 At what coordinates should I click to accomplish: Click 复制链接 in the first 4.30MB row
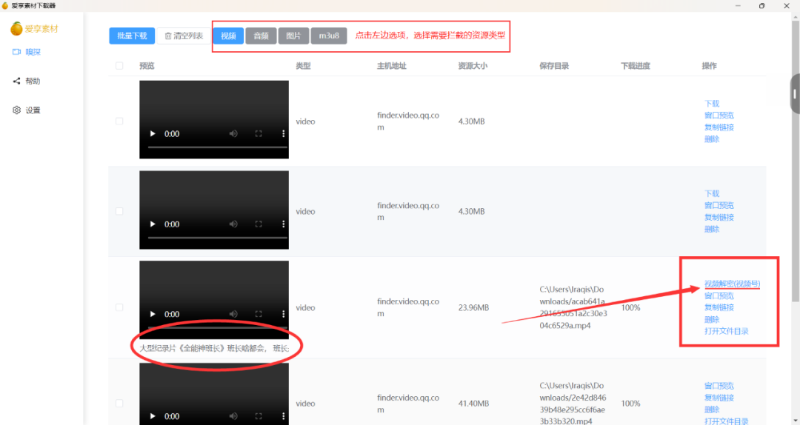(719, 127)
